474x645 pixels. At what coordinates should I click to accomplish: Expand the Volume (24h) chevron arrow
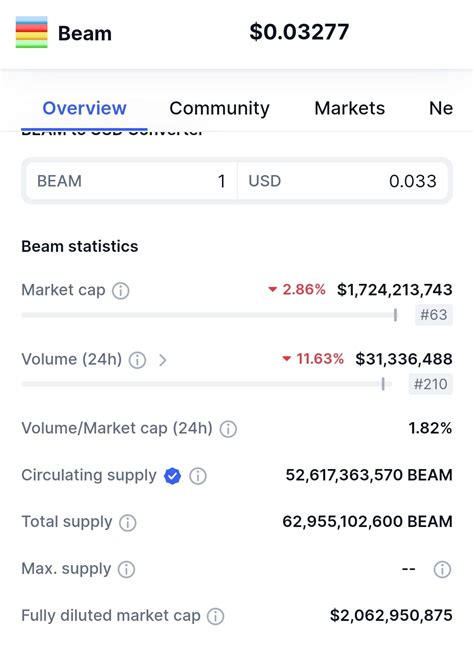163,360
